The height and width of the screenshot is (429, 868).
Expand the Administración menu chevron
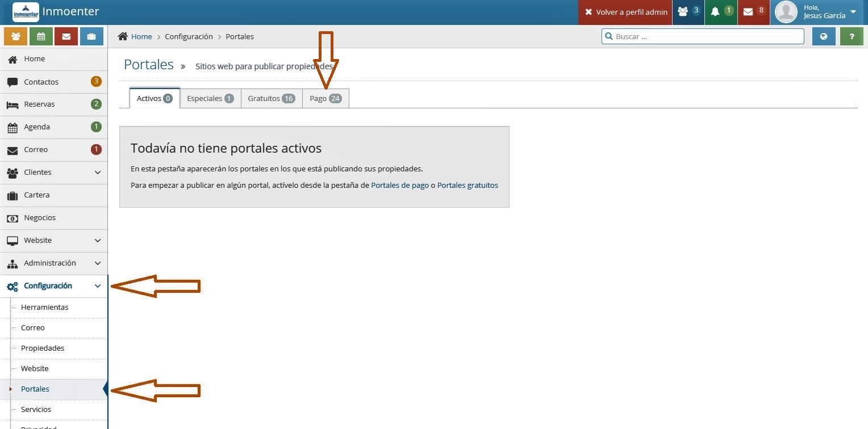point(97,263)
